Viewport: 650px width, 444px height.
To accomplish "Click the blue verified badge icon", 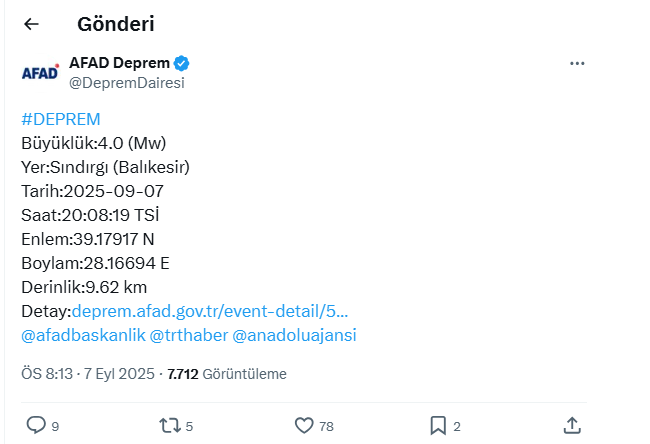I will (x=182, y=63).
